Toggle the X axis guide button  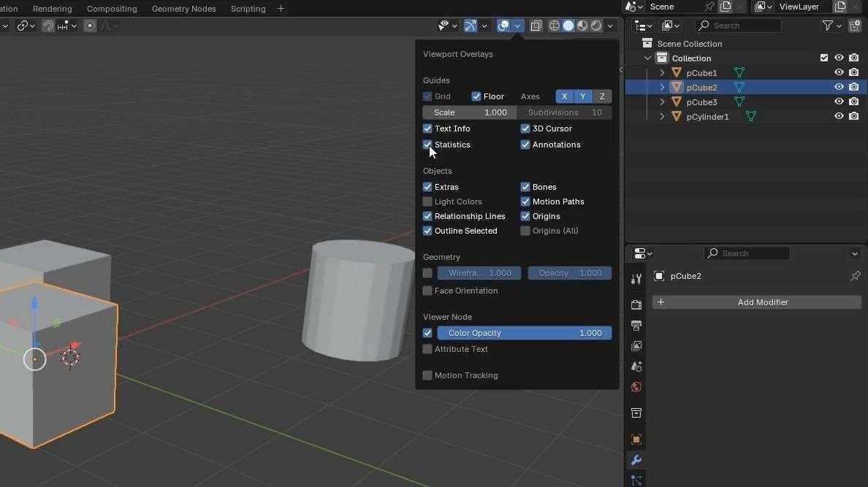pos(565,96)
